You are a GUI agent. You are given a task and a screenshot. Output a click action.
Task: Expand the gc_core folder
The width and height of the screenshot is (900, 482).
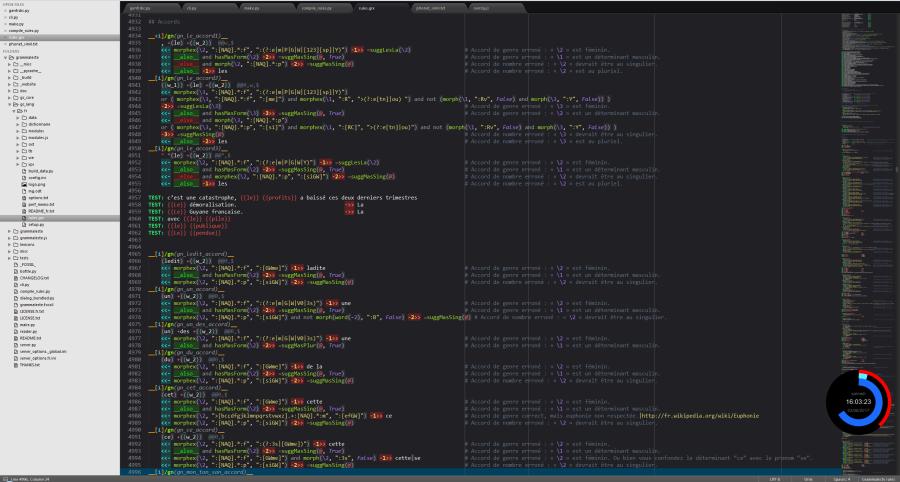point(10,98)
